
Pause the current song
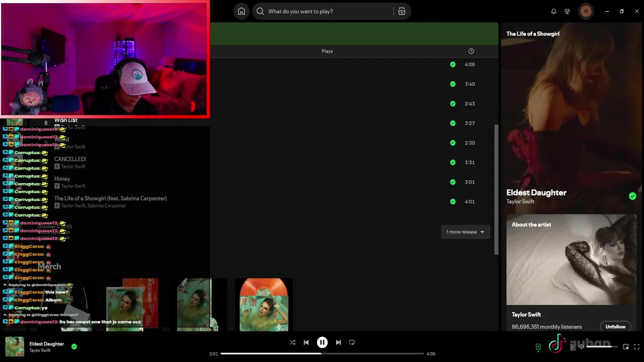click(322, 342)
